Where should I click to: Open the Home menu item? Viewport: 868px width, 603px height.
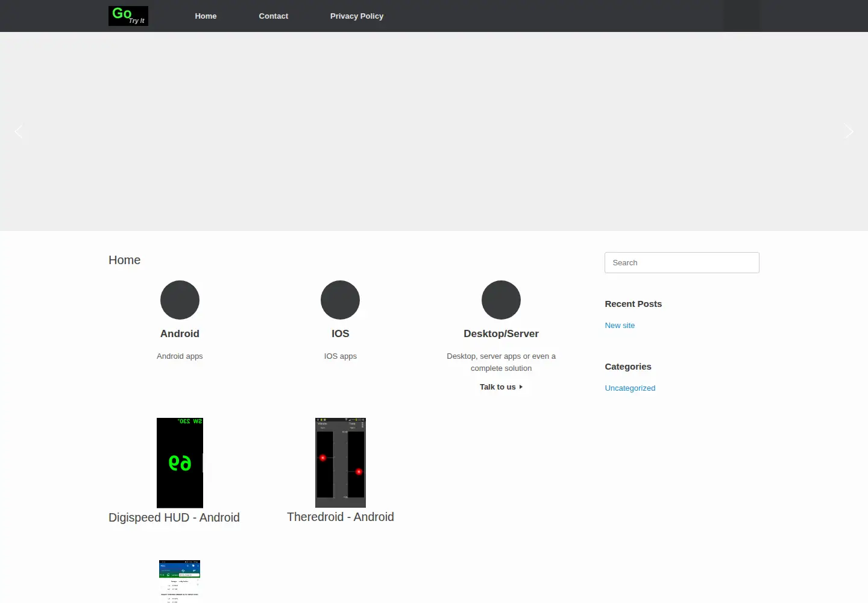tap(206, 16)
